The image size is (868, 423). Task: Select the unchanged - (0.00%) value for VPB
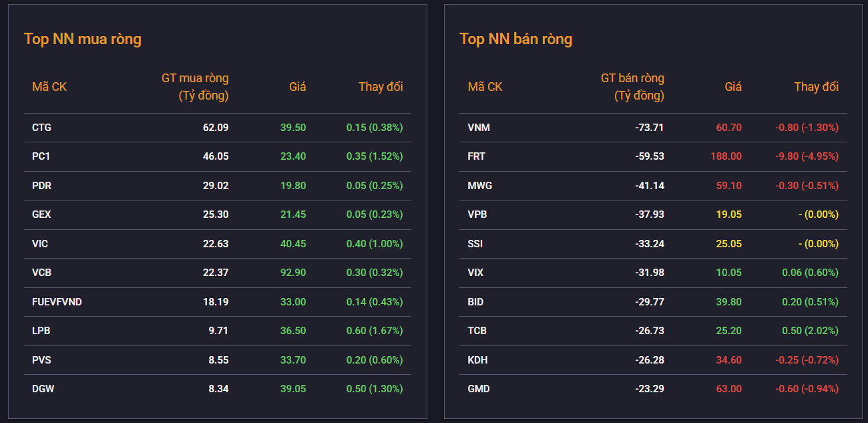pos(819,215)
